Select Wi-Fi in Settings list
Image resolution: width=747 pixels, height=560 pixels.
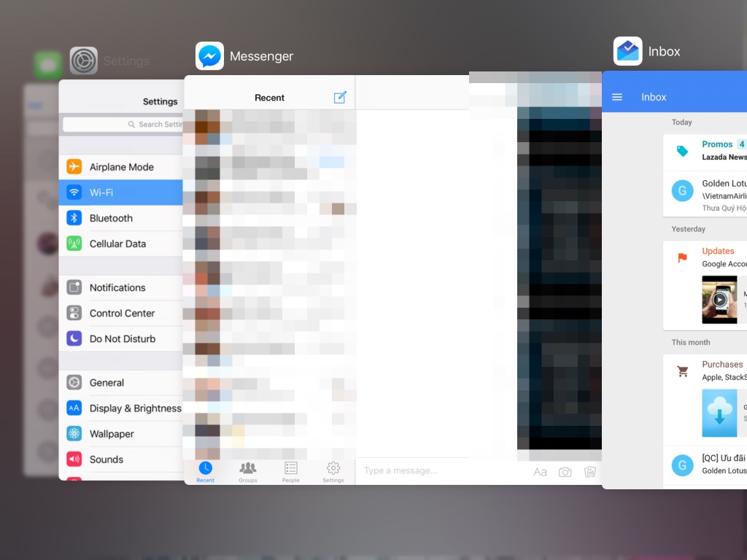tap(121, 192)
